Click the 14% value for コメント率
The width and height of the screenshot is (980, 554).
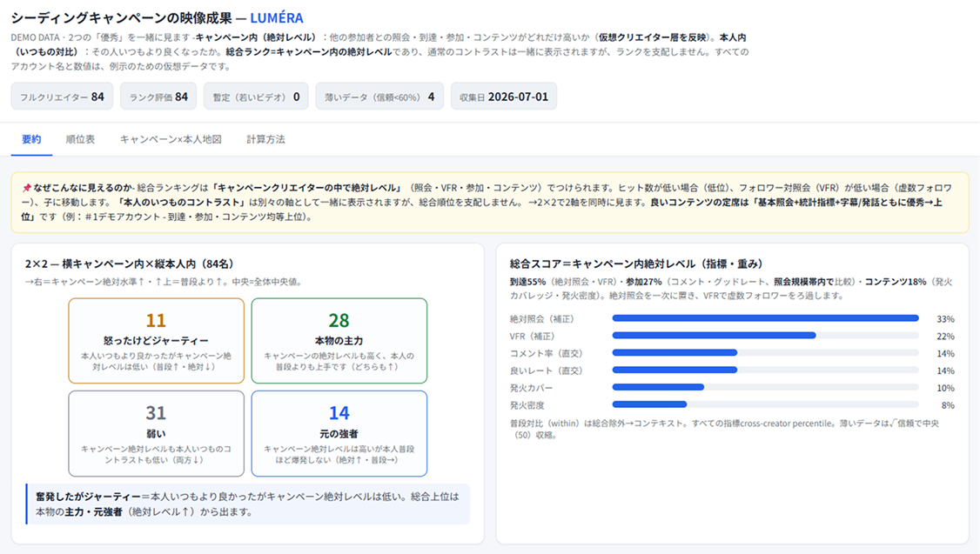click(945, 353)
